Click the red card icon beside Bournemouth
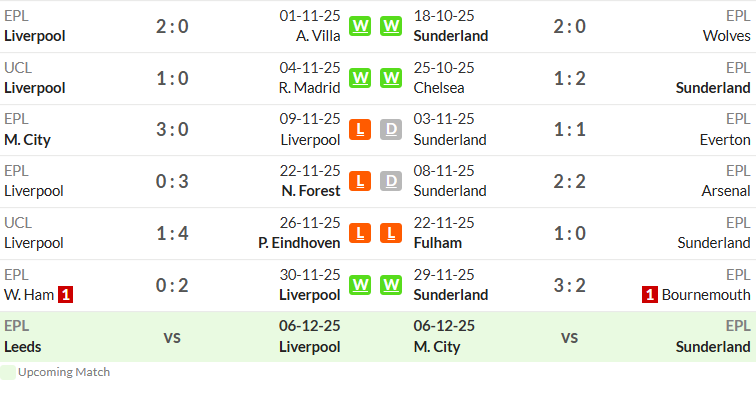Screen dimensions: 756x398 pos(649,294)
